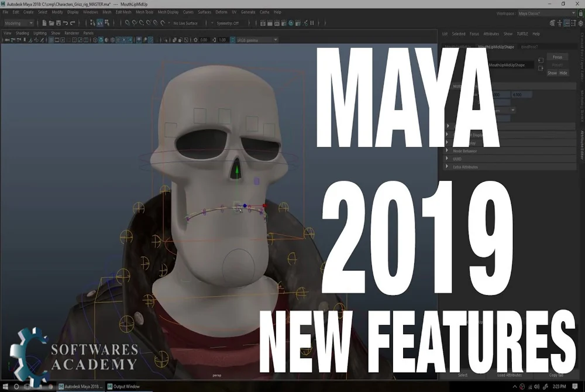Select the bindPose7 tab
The height and width of the screenshot is (392, 585).
[529, 47]
